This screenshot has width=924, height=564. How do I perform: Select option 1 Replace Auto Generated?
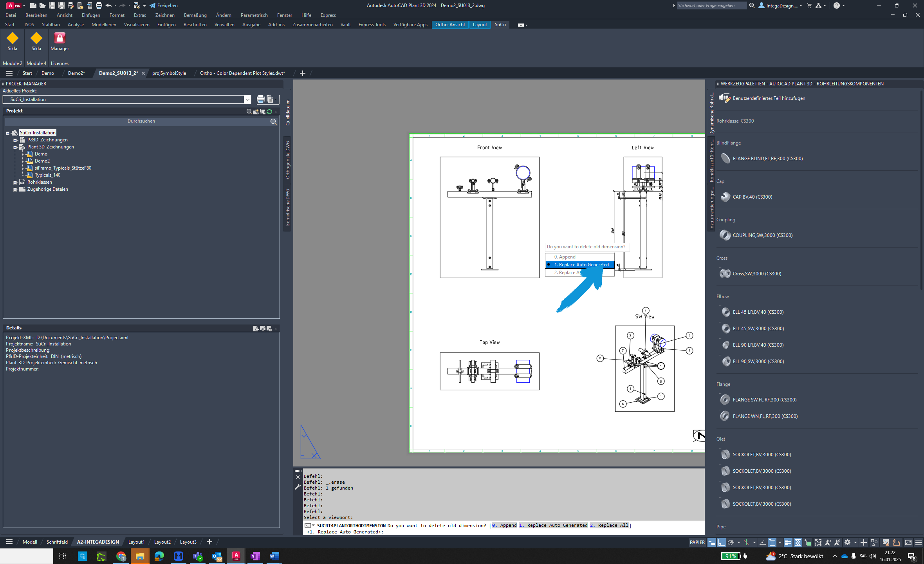[x=580, y=265]
